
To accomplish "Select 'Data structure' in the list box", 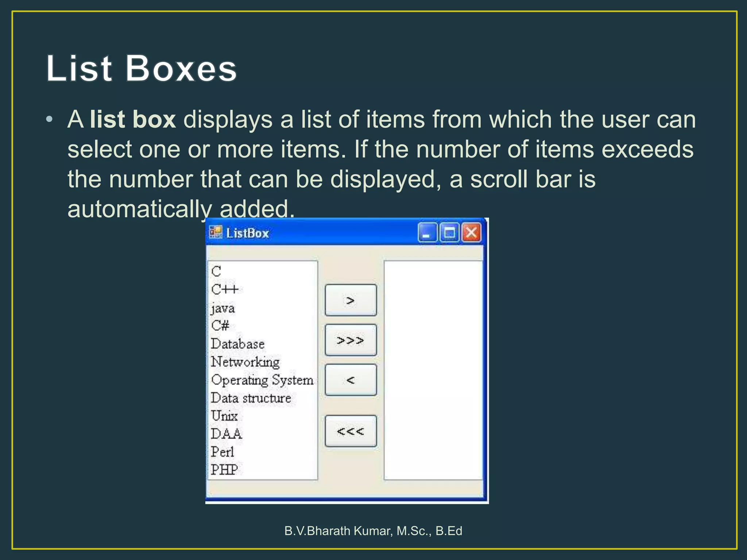I will [251, 398].
